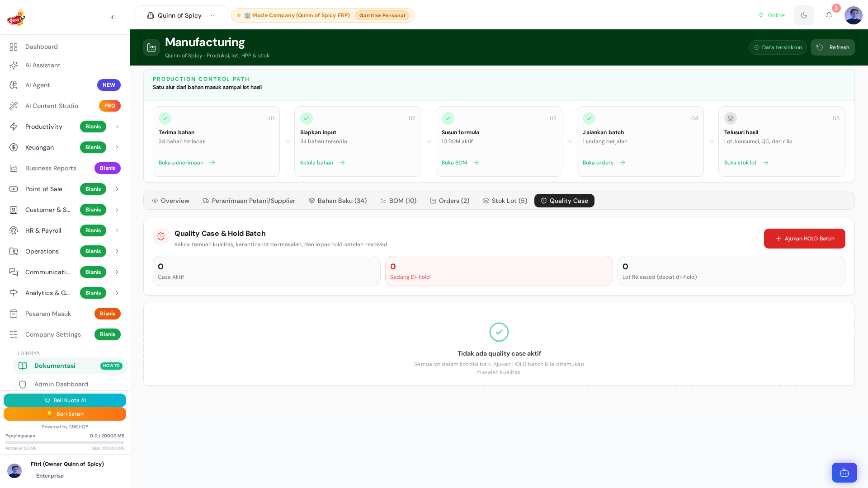Click the NEW badge beside AI Agent
868x488 pixels.
(x=109, y=85)
